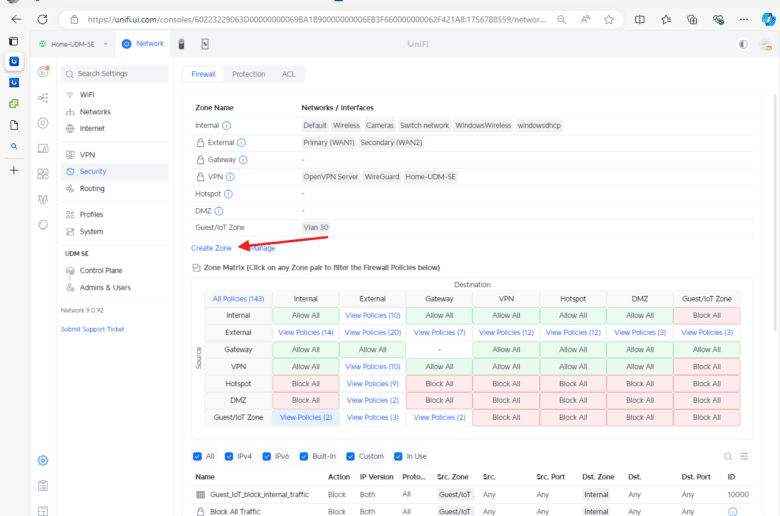Add page to favorites star
The height and width of the screenshot is (516, 780).
[608, 19]
